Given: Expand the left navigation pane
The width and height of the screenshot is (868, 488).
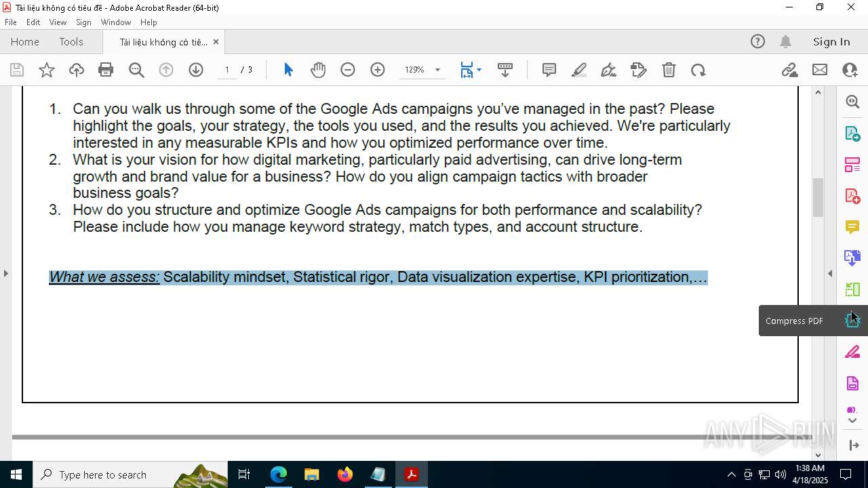Looking at the screenshot, I should tap(5, 273).
